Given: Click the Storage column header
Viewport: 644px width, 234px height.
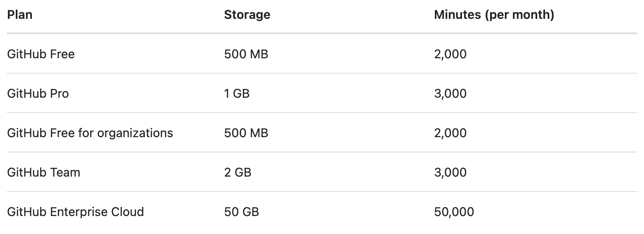Looking at the screenshot, I should coord(247,15).
